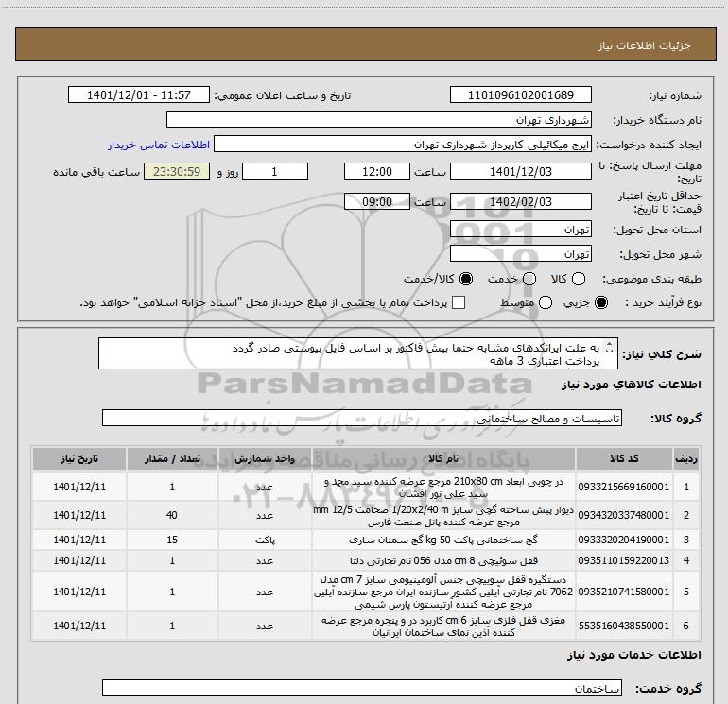Select the جزیی purchase type radio

(x=600, y=302)
